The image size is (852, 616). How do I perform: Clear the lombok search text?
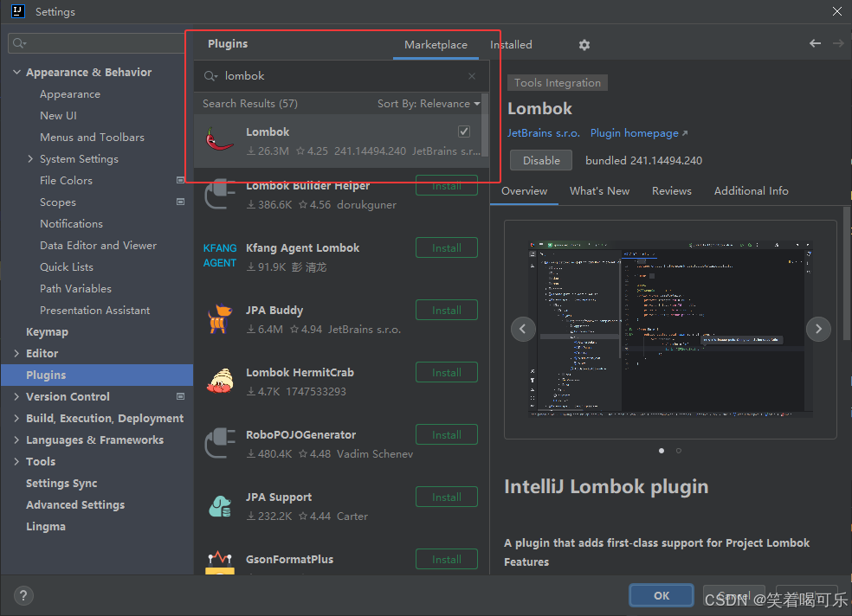pos(472,76)
